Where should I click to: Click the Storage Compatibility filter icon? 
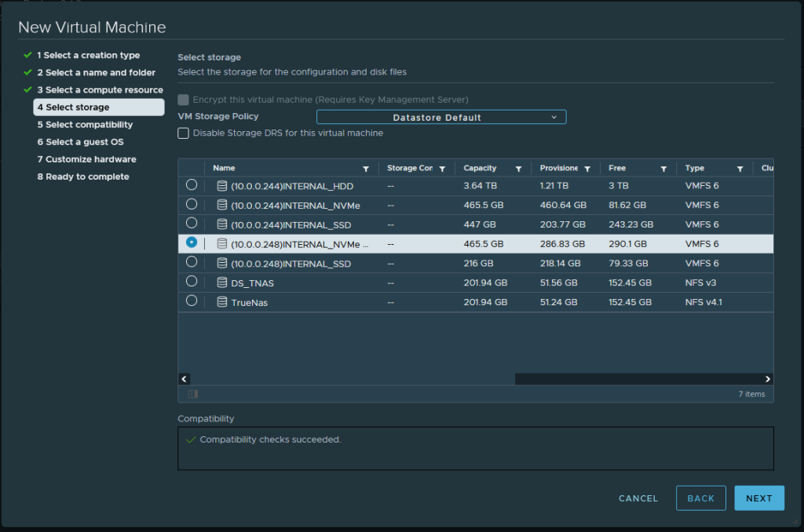(x=442, y=169)
